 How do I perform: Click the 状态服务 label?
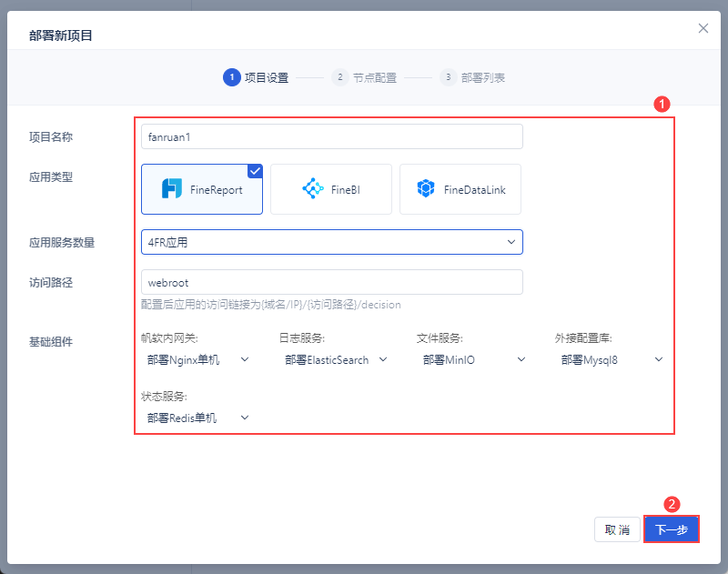click(164, 397)
